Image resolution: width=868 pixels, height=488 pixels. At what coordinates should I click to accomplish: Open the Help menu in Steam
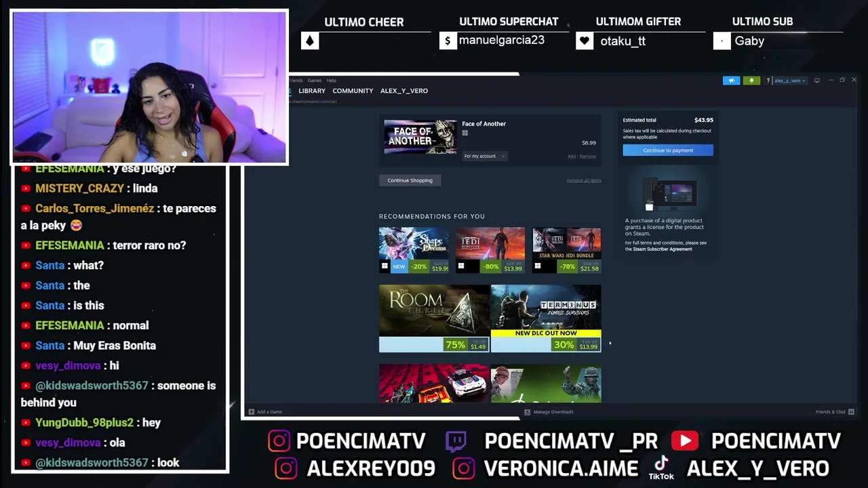[x=331, y=81]
